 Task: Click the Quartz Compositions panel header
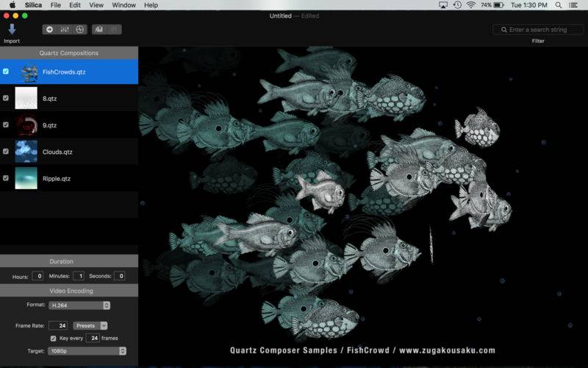coord(69,53)
